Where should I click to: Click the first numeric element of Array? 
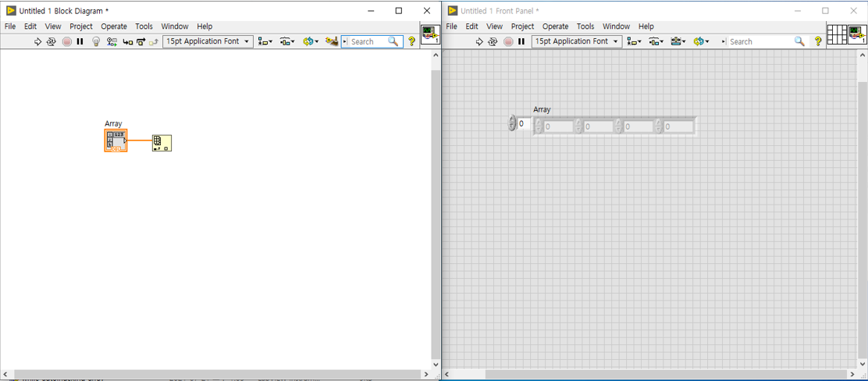tap(559, 126)
